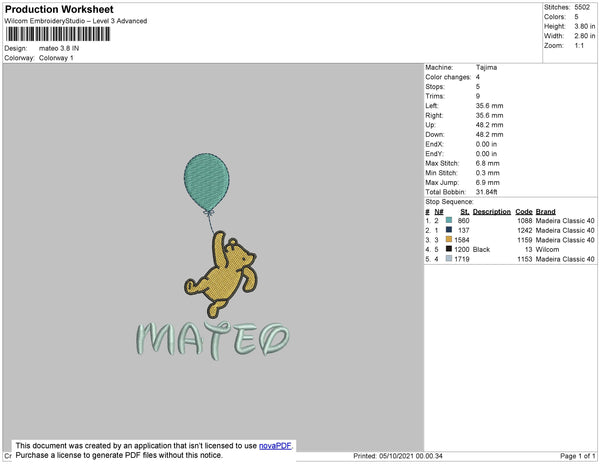Viewport: 600px width, 464px height.
Task: Click the Width value 2.80 in
Action: click(x=585, y=36)
